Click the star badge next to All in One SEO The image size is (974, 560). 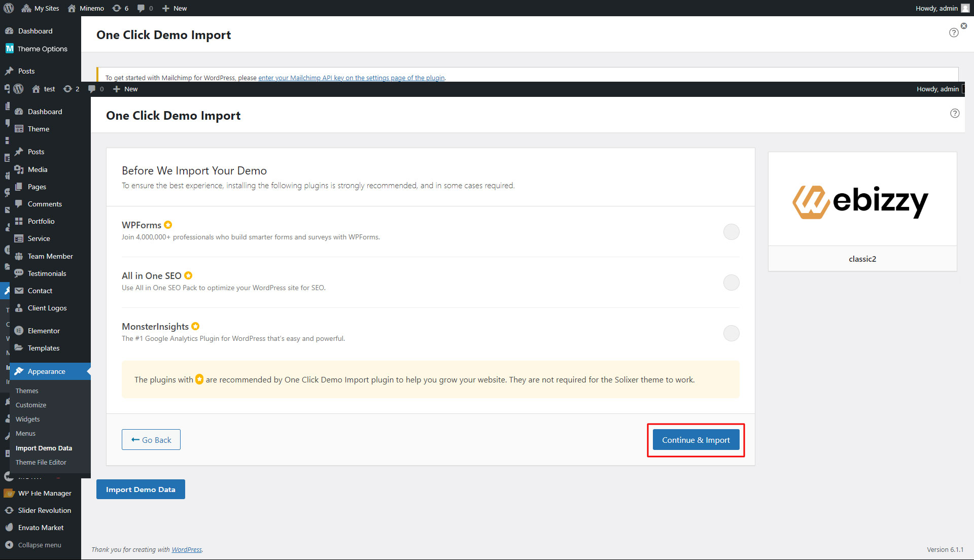pos(188,275)
